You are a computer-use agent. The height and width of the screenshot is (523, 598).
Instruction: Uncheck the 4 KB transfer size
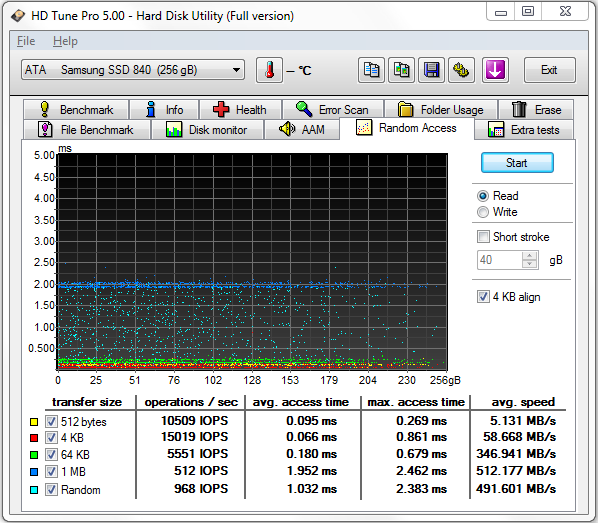[x=51, y=438]
